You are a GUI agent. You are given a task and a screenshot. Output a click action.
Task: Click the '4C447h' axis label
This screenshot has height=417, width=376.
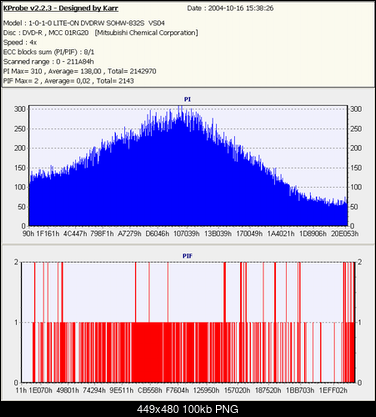75,234
